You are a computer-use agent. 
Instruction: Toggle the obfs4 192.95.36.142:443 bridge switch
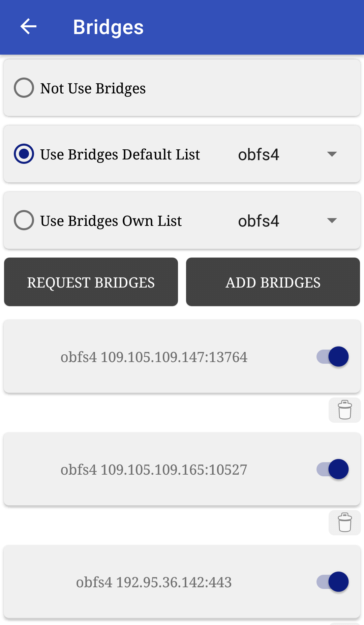[x=333, y=582]
